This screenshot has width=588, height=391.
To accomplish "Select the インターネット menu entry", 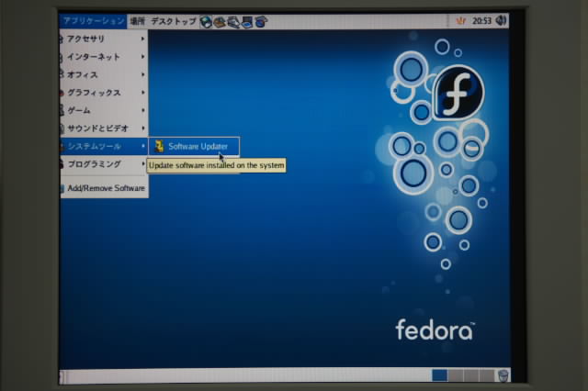I will 103,57.
